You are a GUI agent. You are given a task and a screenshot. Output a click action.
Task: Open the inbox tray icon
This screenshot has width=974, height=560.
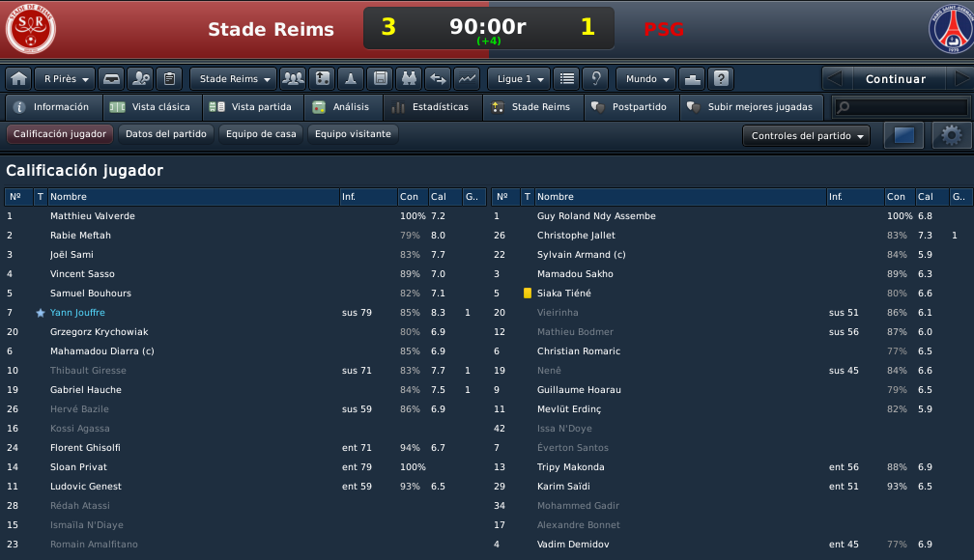tap(111, 79)
